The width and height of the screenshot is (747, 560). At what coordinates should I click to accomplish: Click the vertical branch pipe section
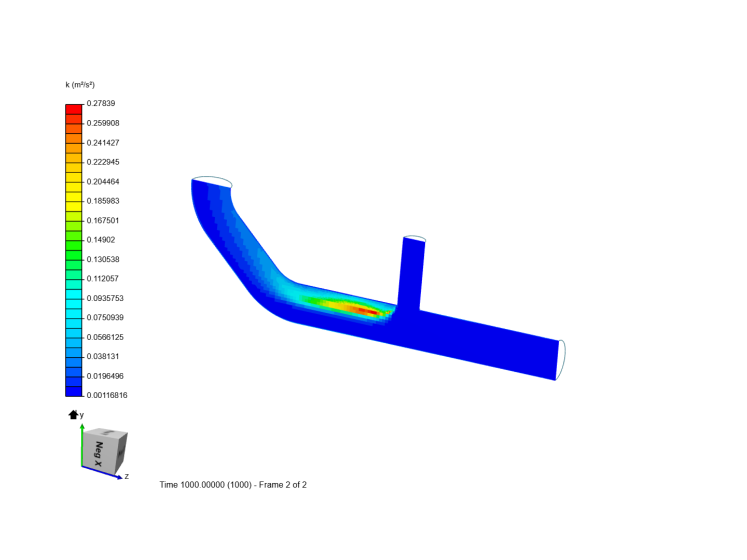pyautogui.click(x=411, y=275)
